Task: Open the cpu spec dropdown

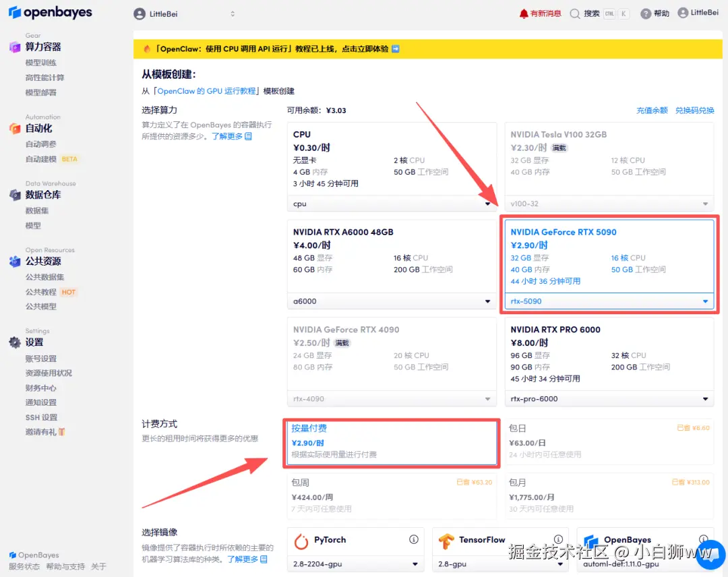Action: tap(392, 204)
